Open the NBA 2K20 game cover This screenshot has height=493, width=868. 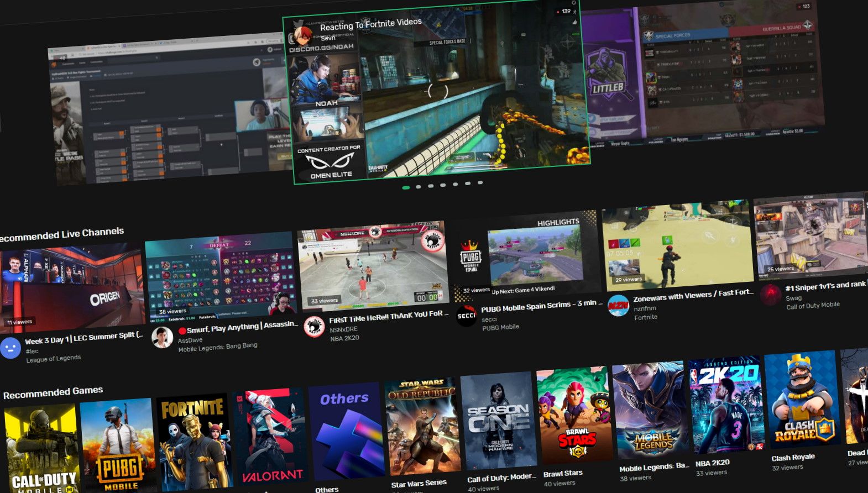(727, 404)
